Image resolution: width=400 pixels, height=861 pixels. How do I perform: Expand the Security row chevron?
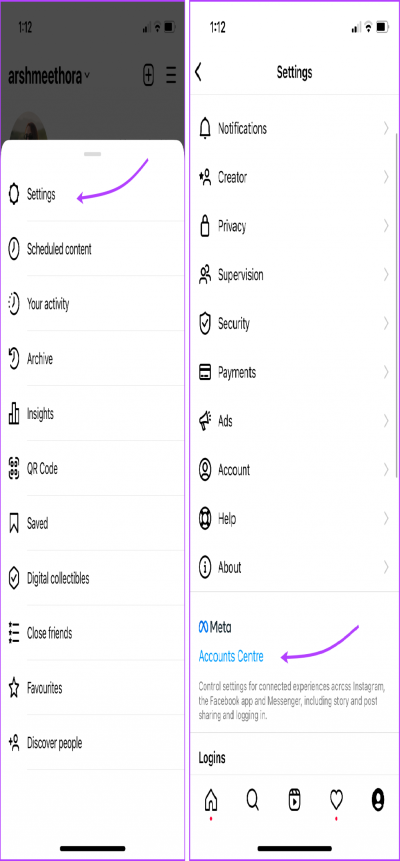pos(386,323)
